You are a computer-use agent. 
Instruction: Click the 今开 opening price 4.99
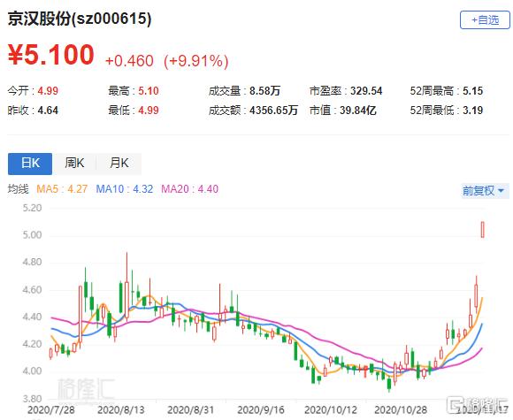pos(48,90)
